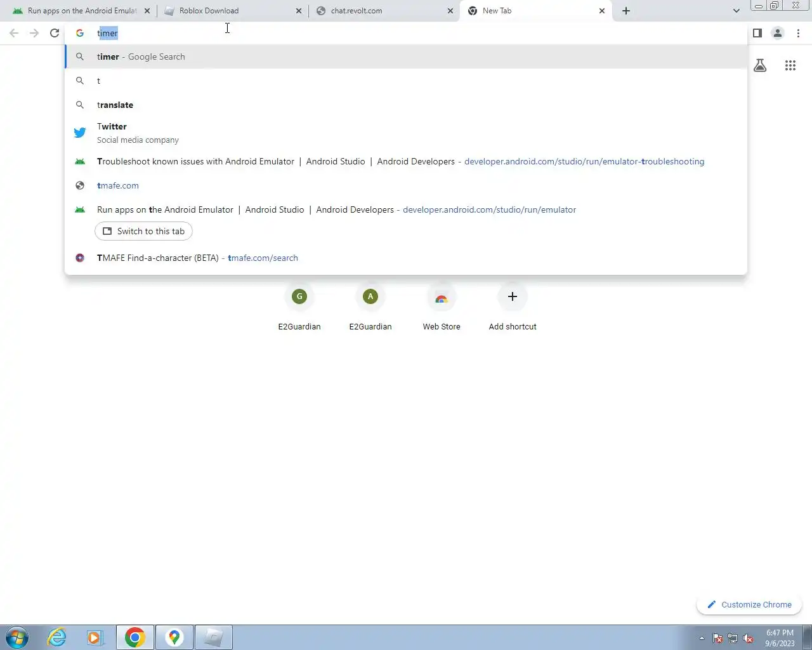Click the muted volume tray icon
812x650 pixels.
pos(749,639)
